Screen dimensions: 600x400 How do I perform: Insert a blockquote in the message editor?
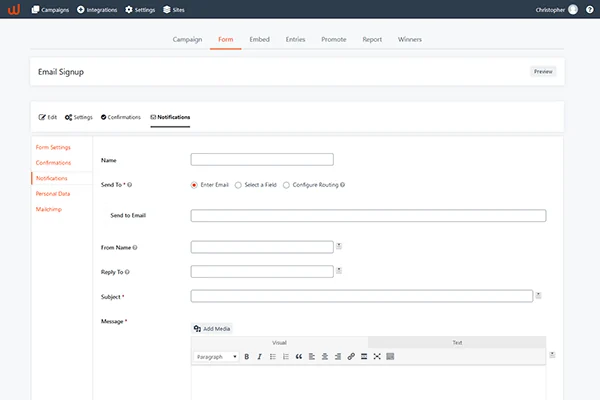(x=299, y=356)
